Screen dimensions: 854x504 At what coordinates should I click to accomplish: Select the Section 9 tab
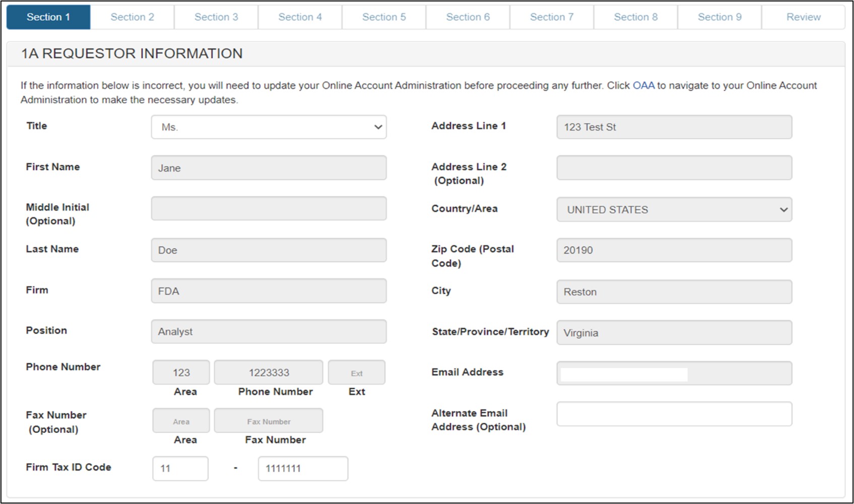[719, 17]
